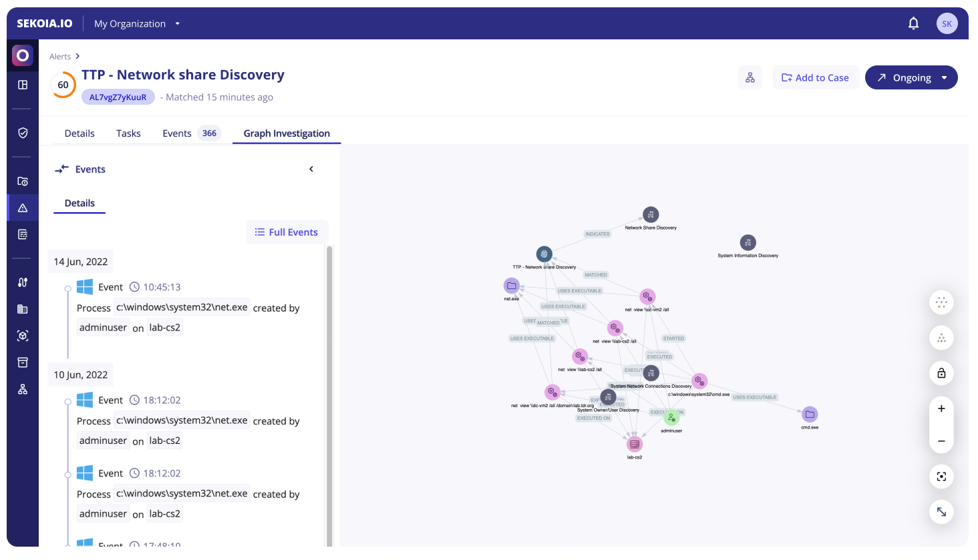Open the SK user avatar menu

pyautogui.click(x=947, y=23)
